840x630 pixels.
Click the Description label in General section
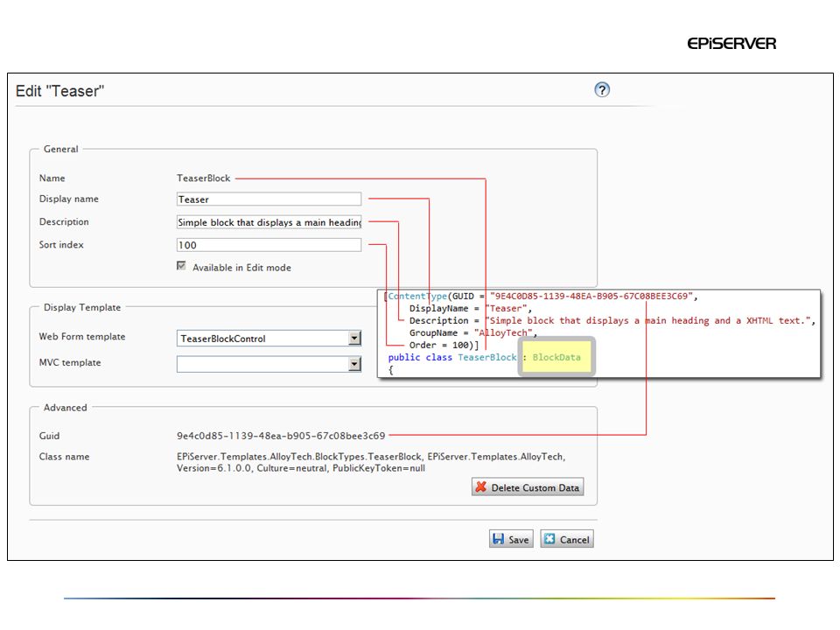[x=64, y=221]
